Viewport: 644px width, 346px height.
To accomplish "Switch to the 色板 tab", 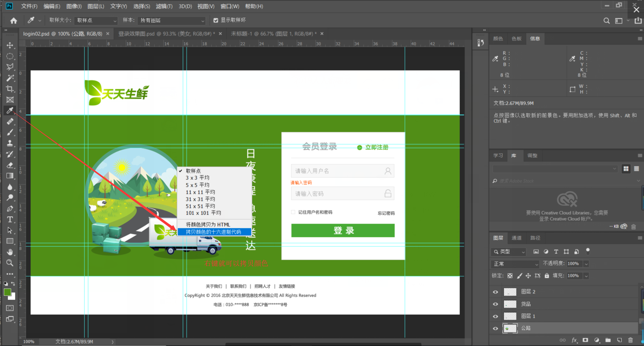I will click(517, 39).
